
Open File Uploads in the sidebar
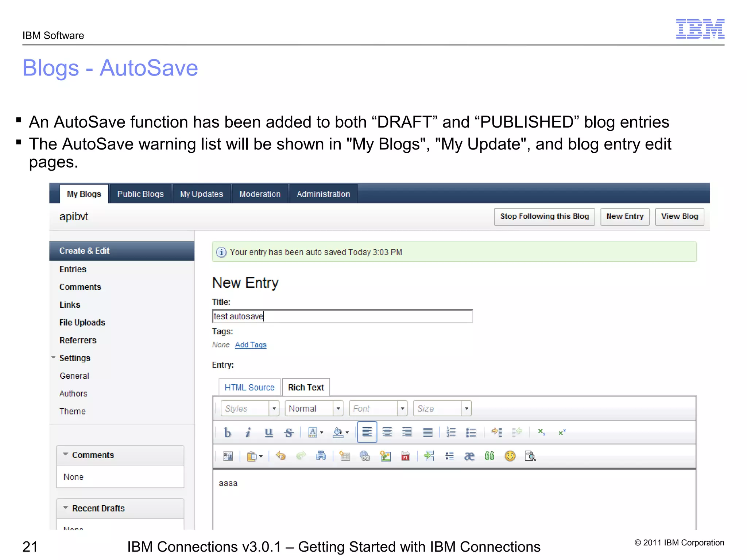(x=82, y=322)
